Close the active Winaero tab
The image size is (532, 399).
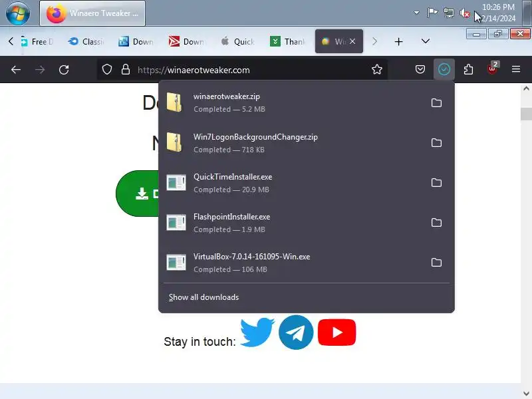(x=352, y=41)
